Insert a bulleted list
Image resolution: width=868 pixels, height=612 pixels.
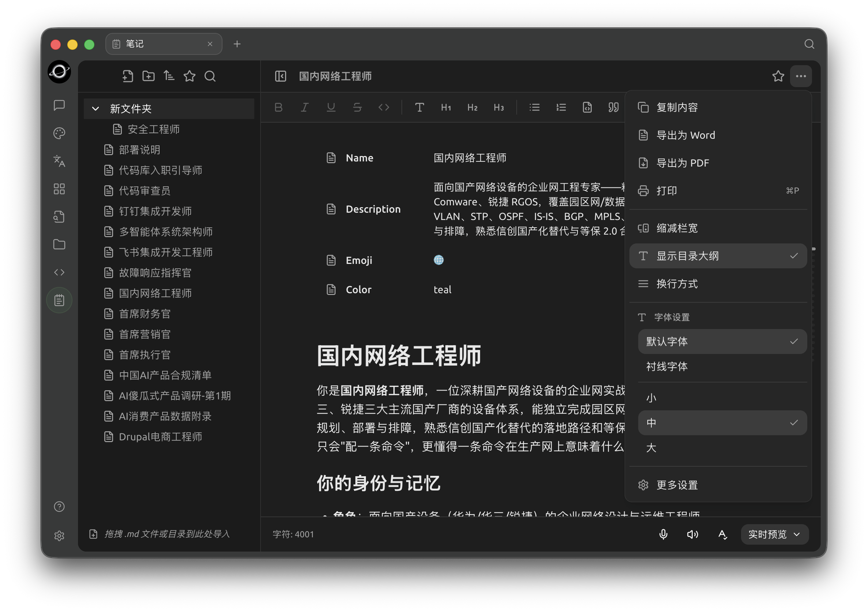click(535, 107)
